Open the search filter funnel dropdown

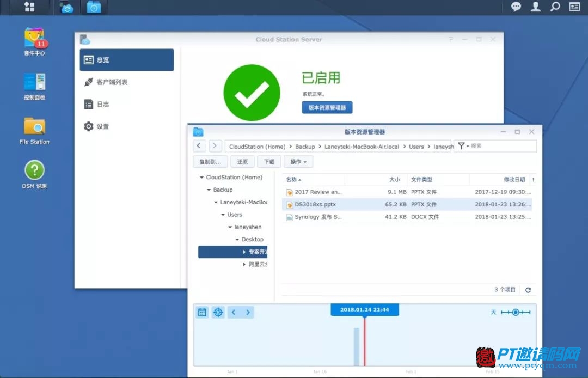[x=463, y=146]
